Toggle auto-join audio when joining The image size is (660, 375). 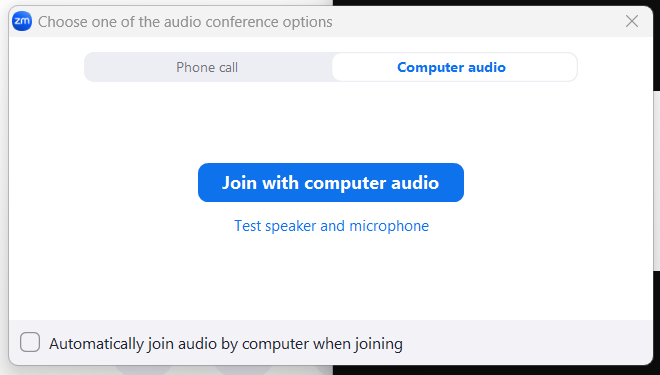(x=30, y=342)
